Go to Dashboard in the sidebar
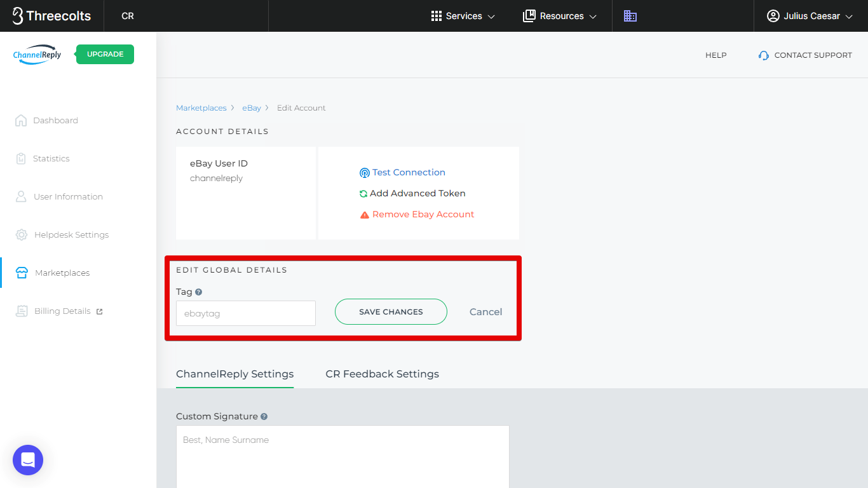Screen dimensions: 868x488 point(46,120)
